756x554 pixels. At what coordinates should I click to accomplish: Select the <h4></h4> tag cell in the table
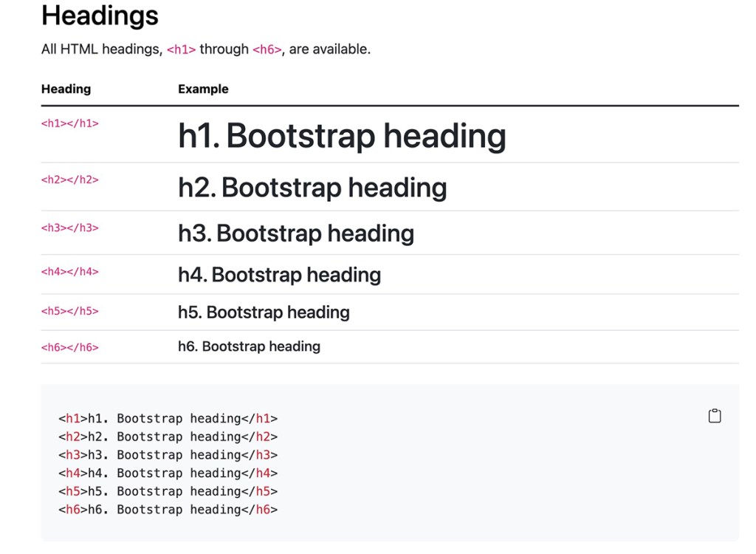coord(69,271)
